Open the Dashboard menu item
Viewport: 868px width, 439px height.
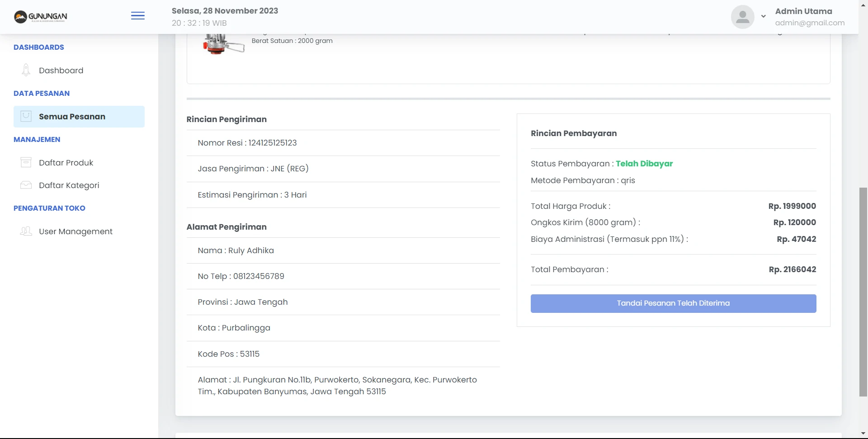click(x=61, y=71)
